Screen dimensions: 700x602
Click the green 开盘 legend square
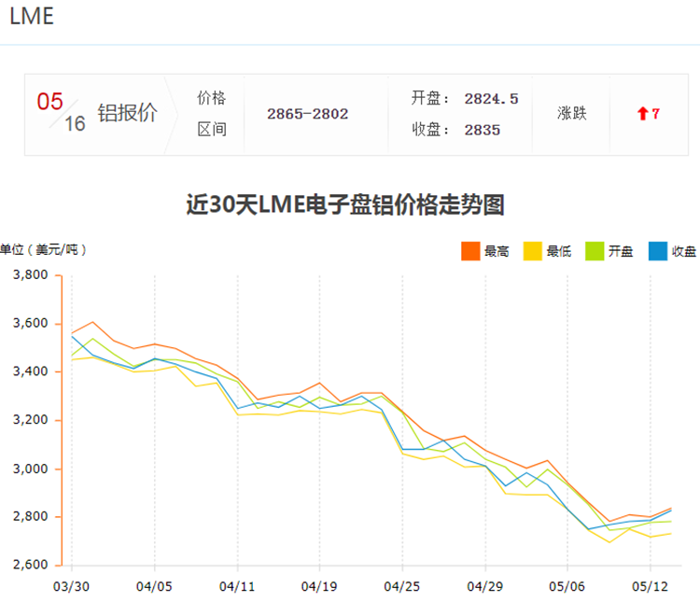[595, 250]
